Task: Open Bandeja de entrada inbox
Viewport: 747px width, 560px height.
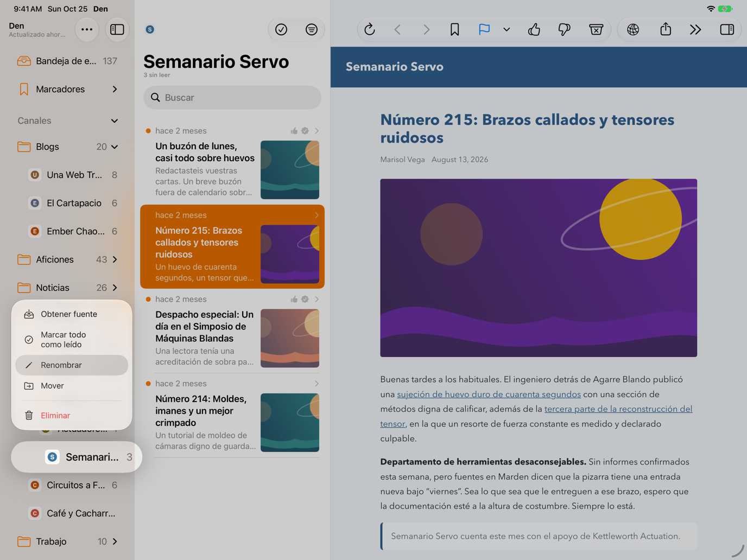Action: (67, 61)
